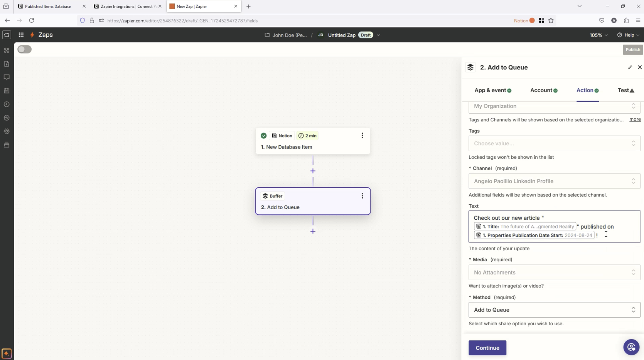Expand the Media attachments dropdown
Viewport: 644px width, 360px height.
click(x=554, y=273)
